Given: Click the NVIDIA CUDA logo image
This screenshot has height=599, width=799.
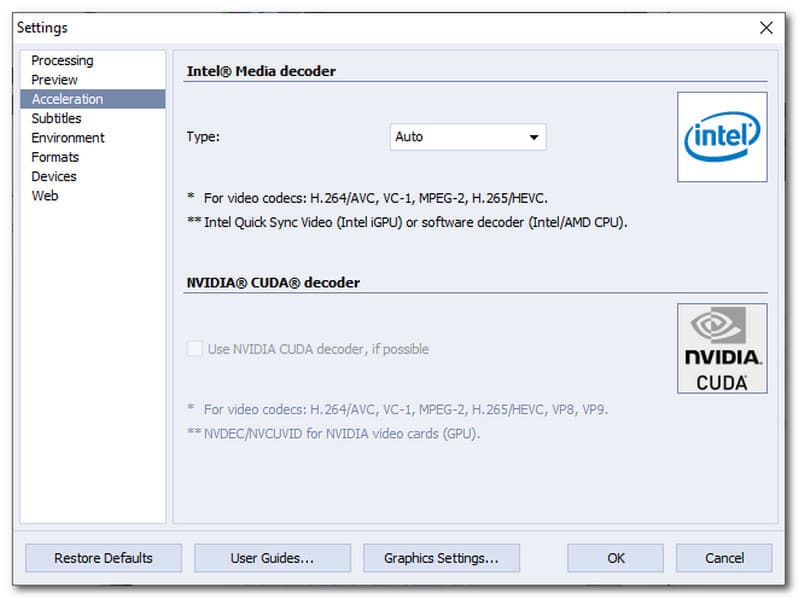Looking at the screenshot, I should point(722,348).
